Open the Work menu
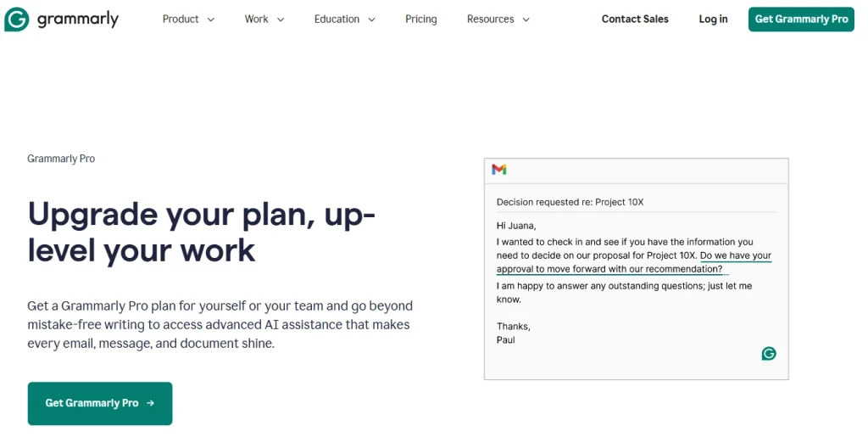 (256, 20)
